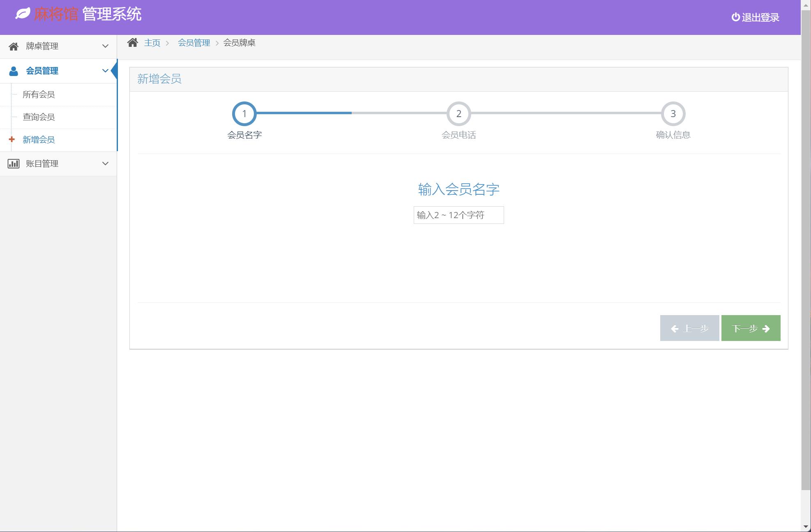The width and height of the screenshot is (811, 532).
Task: Open the 所有会员 menu item
Action: point(38,94)
